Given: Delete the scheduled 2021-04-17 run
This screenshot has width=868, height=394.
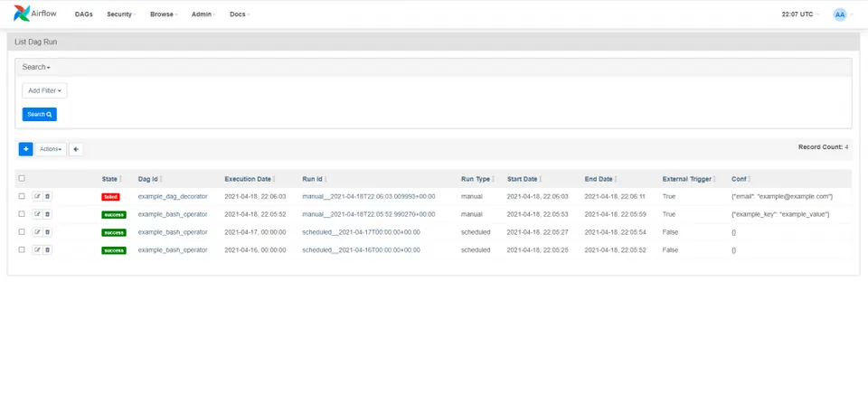Looking at the screenshot, I should click(47, 232).
